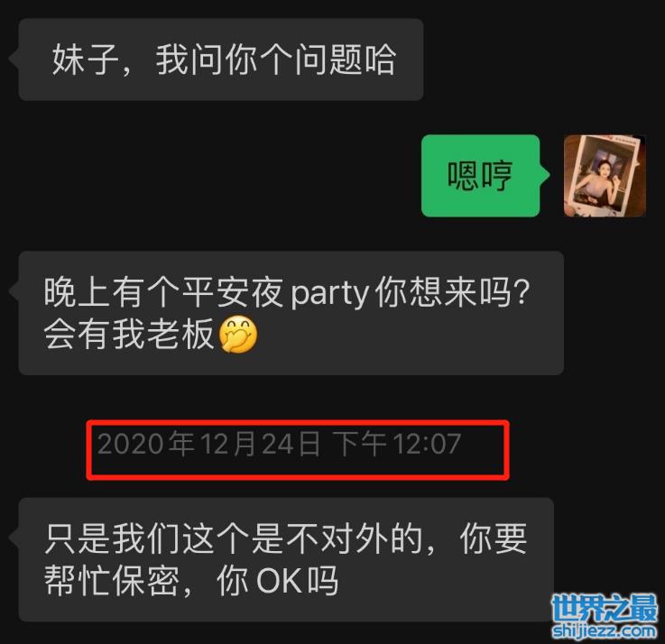Click the word party in the message
Viewport: 665px width, 644px height.
[329, 294]
